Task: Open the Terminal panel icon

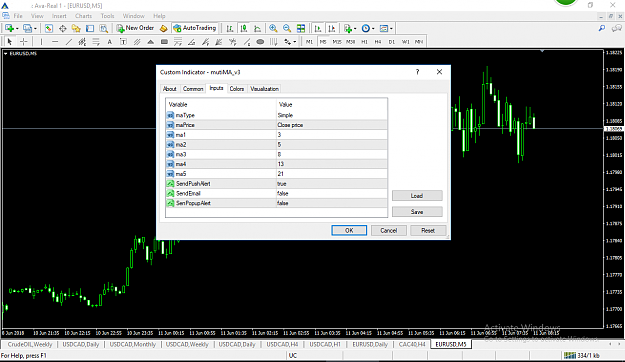Action: (90, 28)
